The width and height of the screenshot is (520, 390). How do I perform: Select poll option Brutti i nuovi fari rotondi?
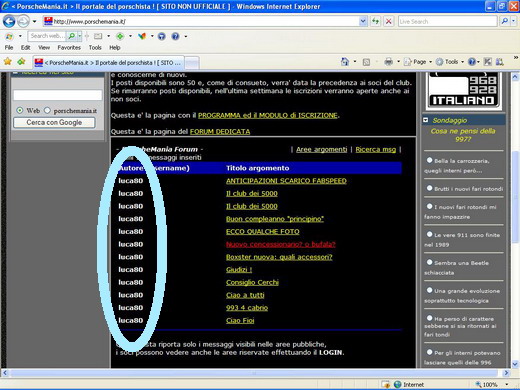point(429,188)
